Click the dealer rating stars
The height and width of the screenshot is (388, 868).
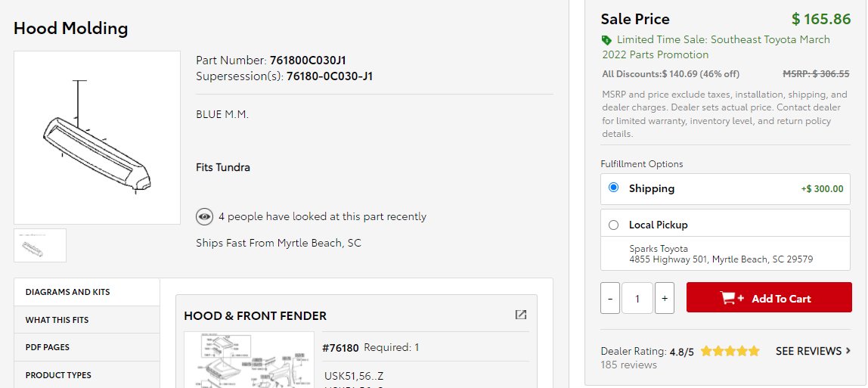pyautogui.click(x=730, y=351)
